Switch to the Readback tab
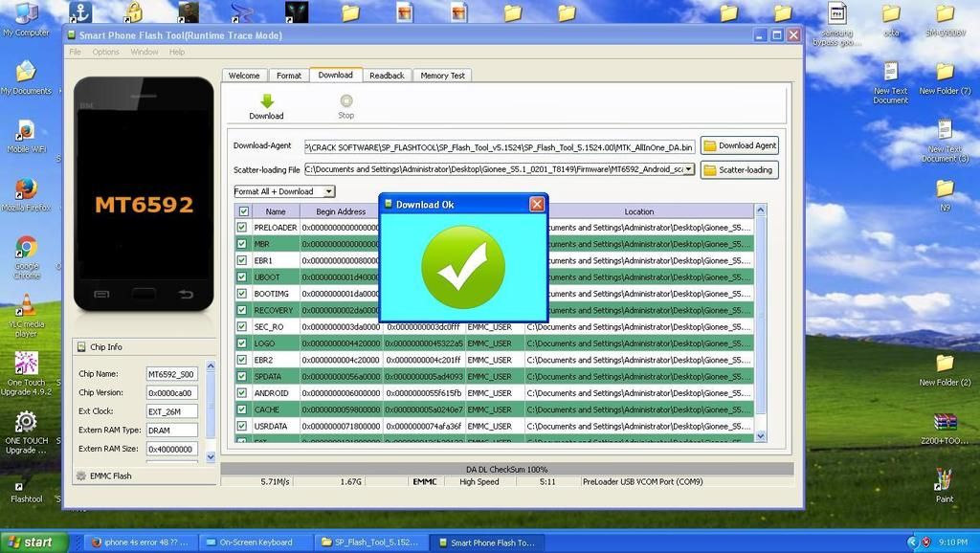 pyautogui.click(x=387, y=76)
